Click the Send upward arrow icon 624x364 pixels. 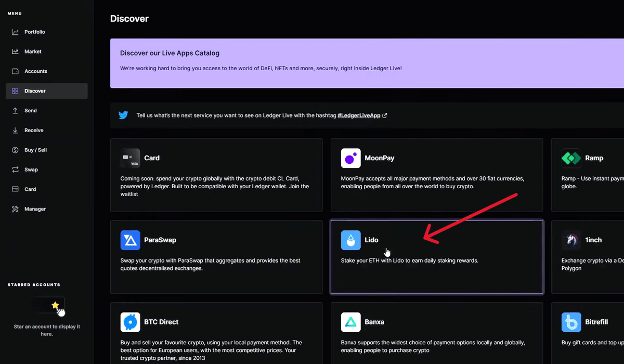click(15, 111)
